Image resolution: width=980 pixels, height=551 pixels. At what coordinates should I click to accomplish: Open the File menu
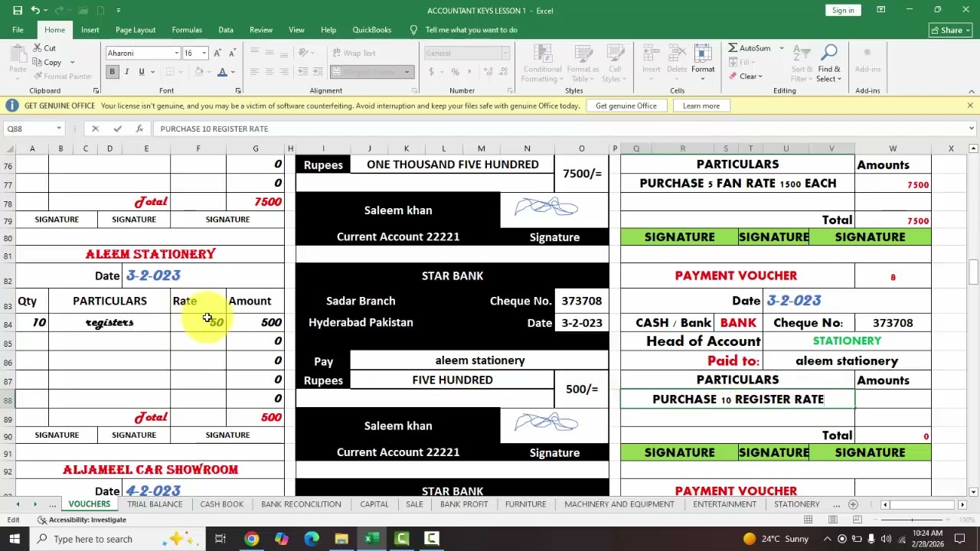(18, 30)
